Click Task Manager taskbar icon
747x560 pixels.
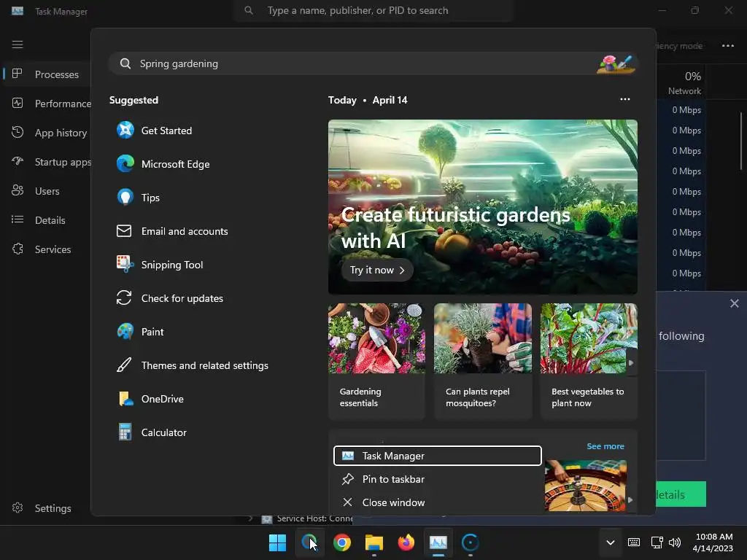pos(438,542)
